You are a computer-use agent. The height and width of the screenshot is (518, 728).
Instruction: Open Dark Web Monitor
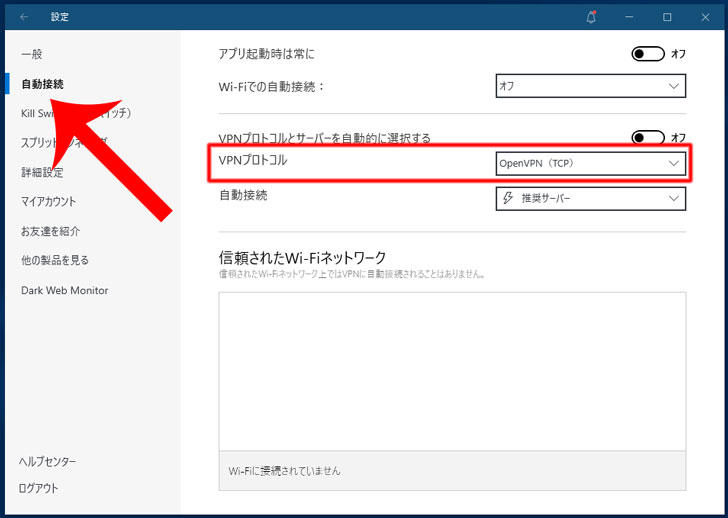[64, 290]
